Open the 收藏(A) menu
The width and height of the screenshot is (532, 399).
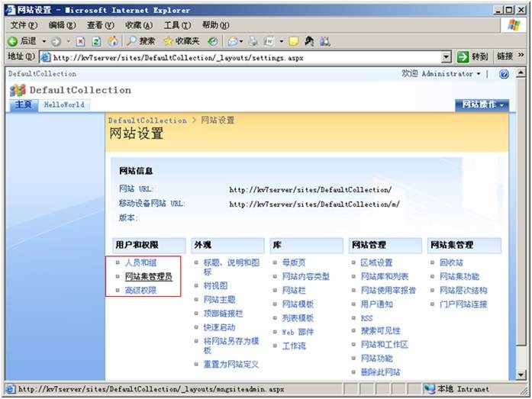139,25
